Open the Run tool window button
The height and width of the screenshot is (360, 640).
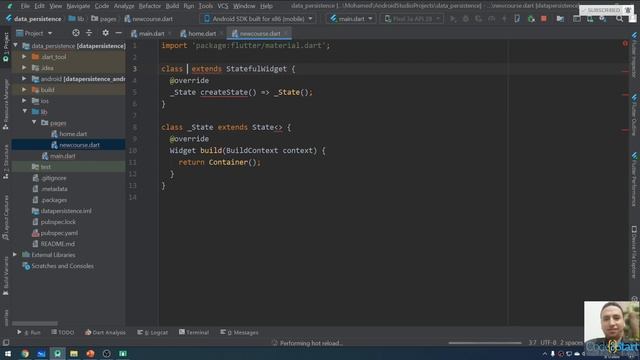[29, 333]
